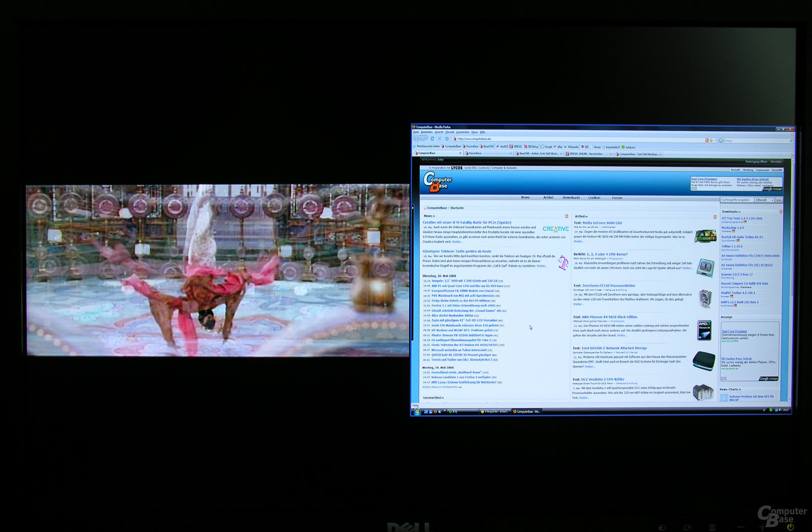Click the News navigation link
This screenshot has height=532, width=812.
pyautogui.click(x=525, y=198)
